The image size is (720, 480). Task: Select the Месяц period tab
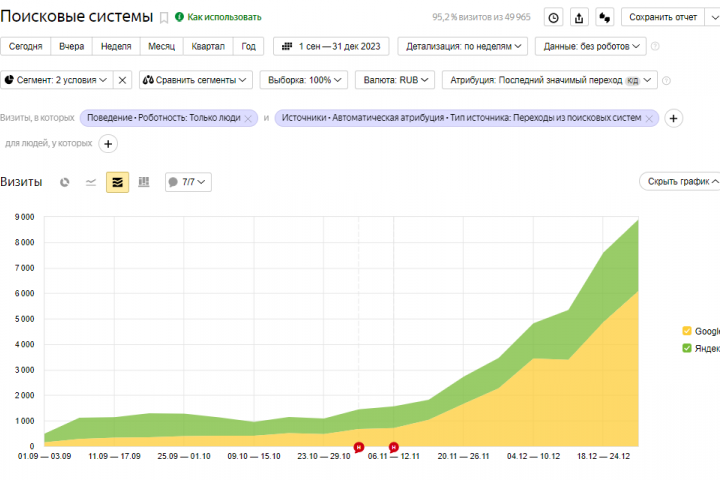[161, 46]
